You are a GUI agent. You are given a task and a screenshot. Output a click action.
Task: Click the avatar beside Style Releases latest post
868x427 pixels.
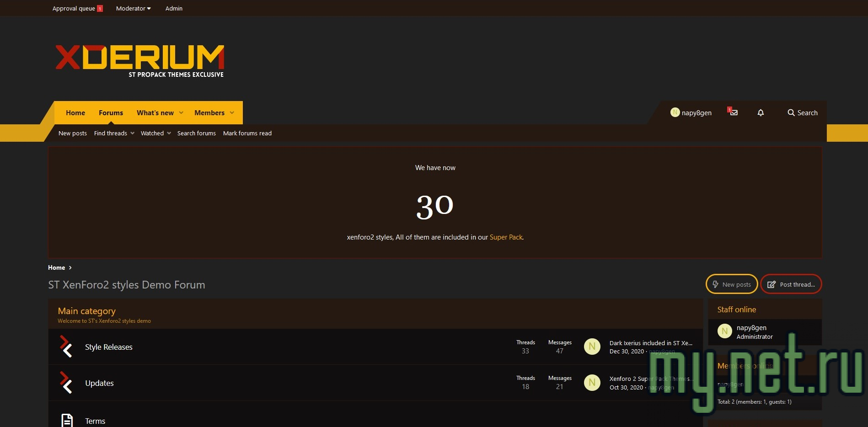pyautogui.click(x=592, y=347)
